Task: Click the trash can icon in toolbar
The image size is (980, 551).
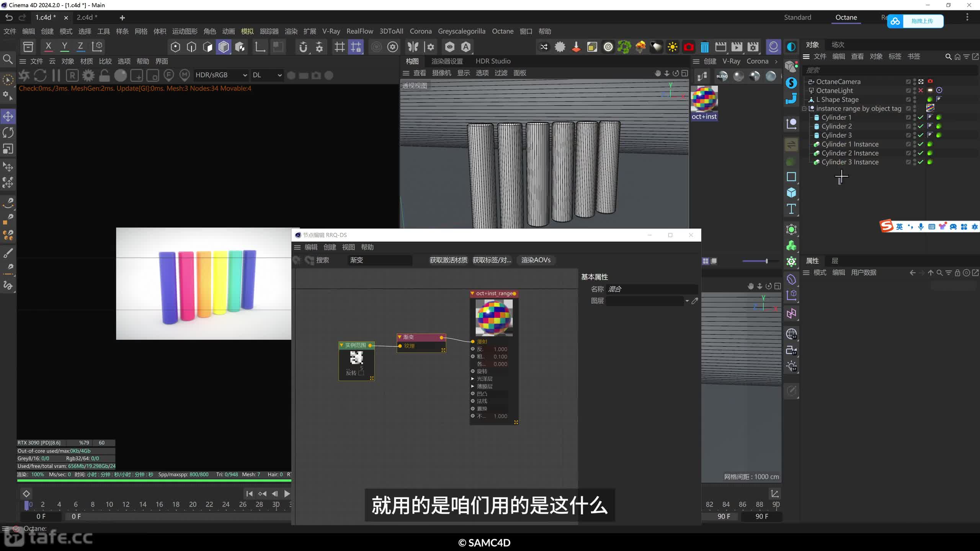Action: [x=704, y=47]
